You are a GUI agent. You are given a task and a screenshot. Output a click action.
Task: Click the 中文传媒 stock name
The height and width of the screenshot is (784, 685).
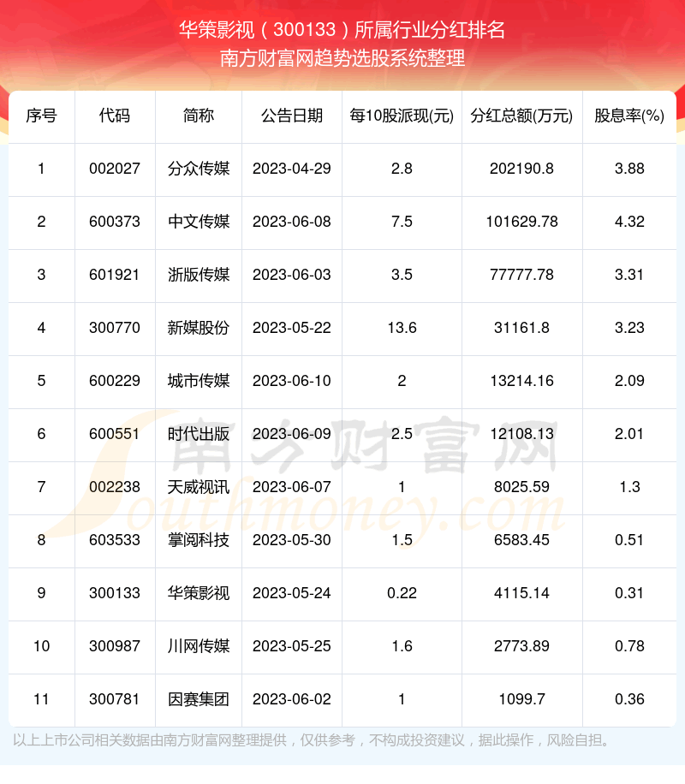click(x=199, y=222)
